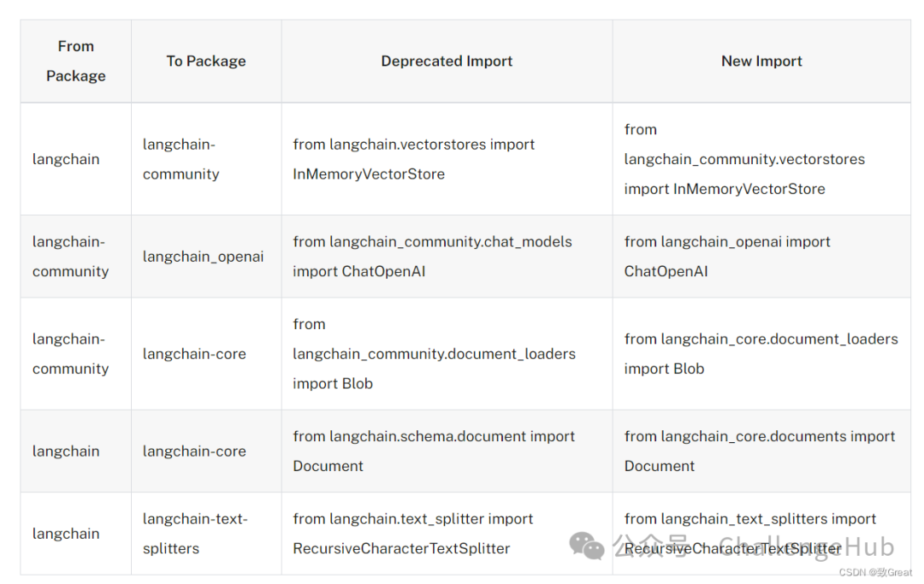This screenshot has width=924, height=584.
Task: Click the New Import column header
Action: (761, 62)
